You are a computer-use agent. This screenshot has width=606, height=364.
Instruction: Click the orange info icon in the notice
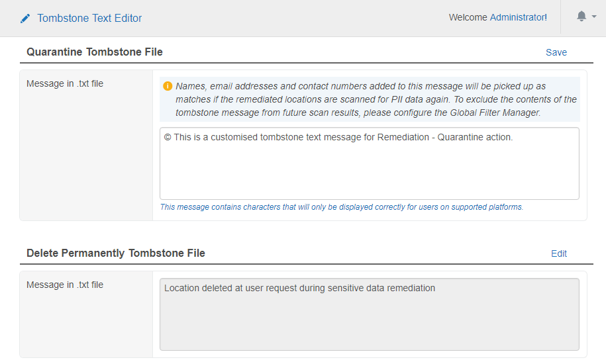168,86
